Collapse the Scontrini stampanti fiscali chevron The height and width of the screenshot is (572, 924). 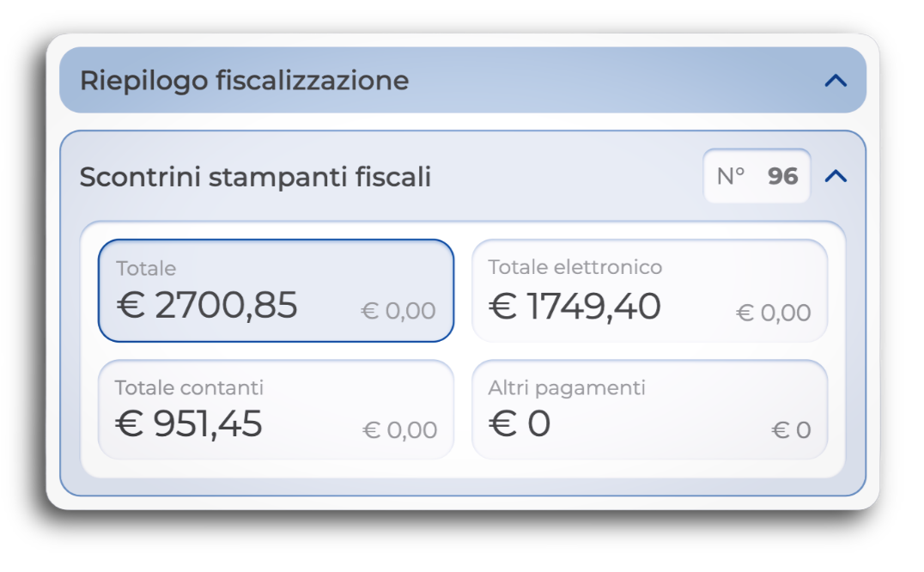(x=835, y=176)
